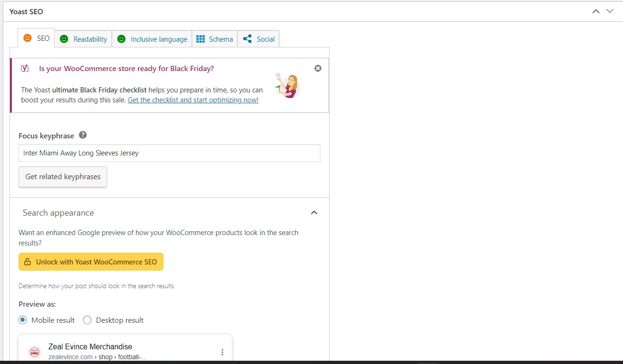
Task: Click the Focus keyphrase help icon
Action: 82,135
